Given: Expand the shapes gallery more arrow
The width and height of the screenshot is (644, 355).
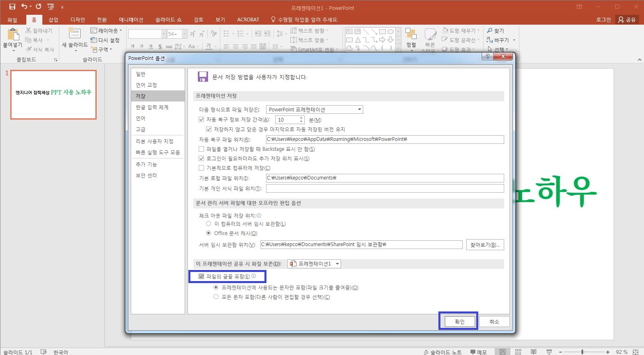Looking at the screenshot, I should coord(398,48).
